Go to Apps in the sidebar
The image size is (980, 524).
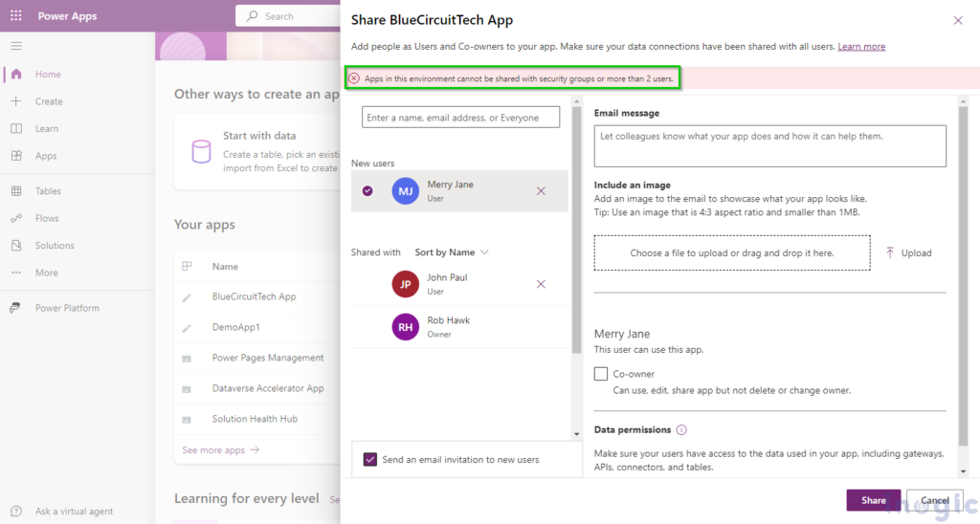pyautogui.click(x=46, y=156)
